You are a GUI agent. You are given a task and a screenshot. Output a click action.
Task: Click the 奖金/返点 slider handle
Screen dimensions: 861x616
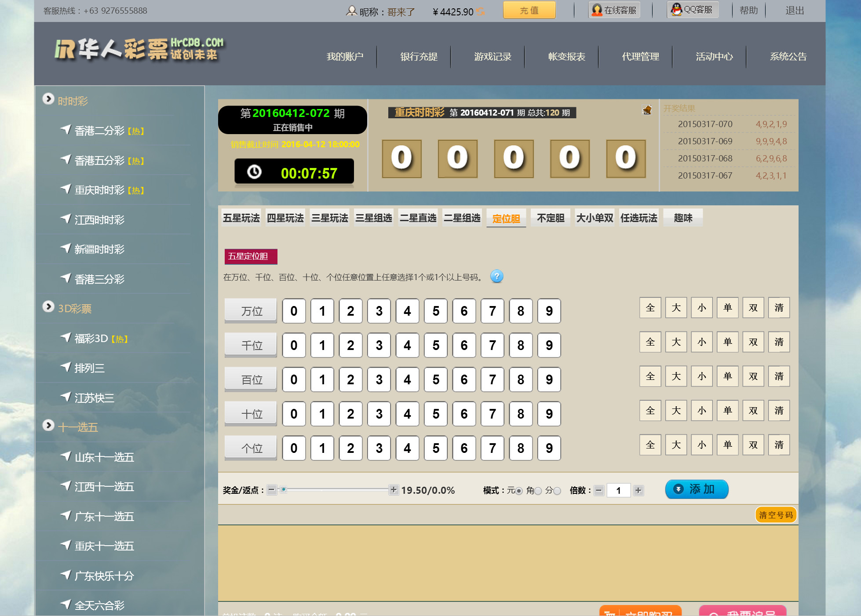(x=284, y=489)
